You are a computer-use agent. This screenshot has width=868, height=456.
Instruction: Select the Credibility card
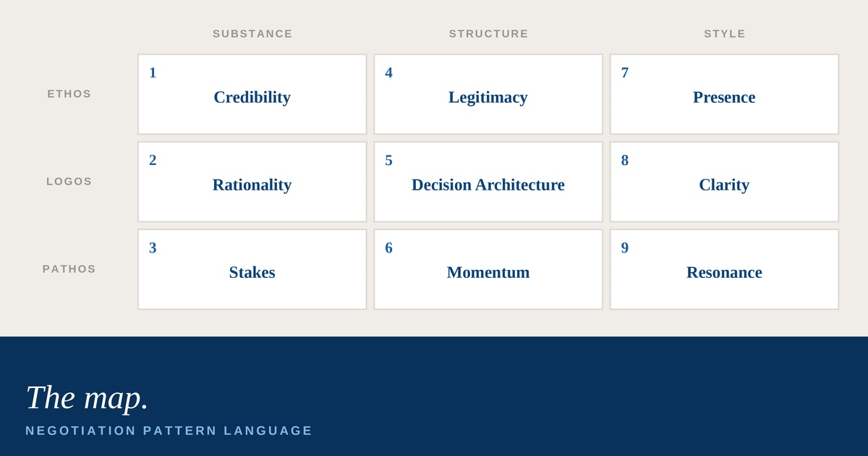[x=252, y=94]
